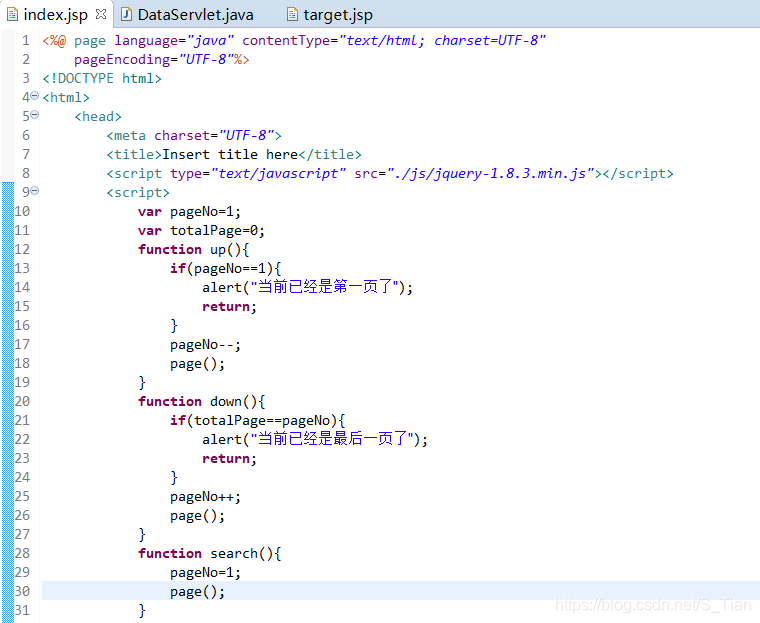Click line number 30 in the gutter

[x=22, y=591]
